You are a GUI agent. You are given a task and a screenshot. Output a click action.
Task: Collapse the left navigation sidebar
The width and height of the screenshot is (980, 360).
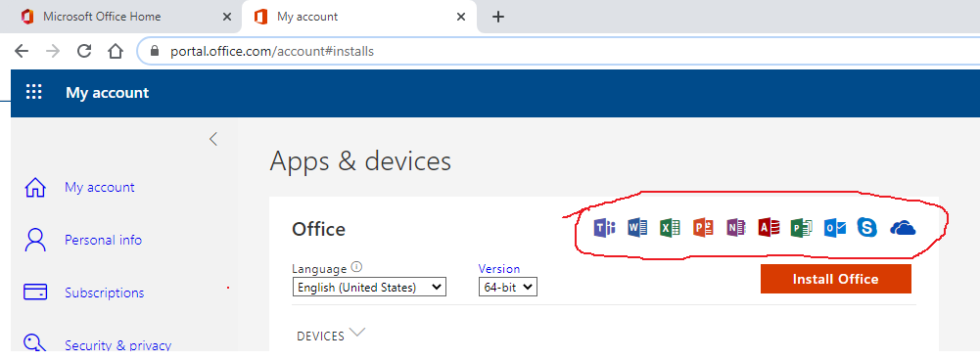click(213, 139)
